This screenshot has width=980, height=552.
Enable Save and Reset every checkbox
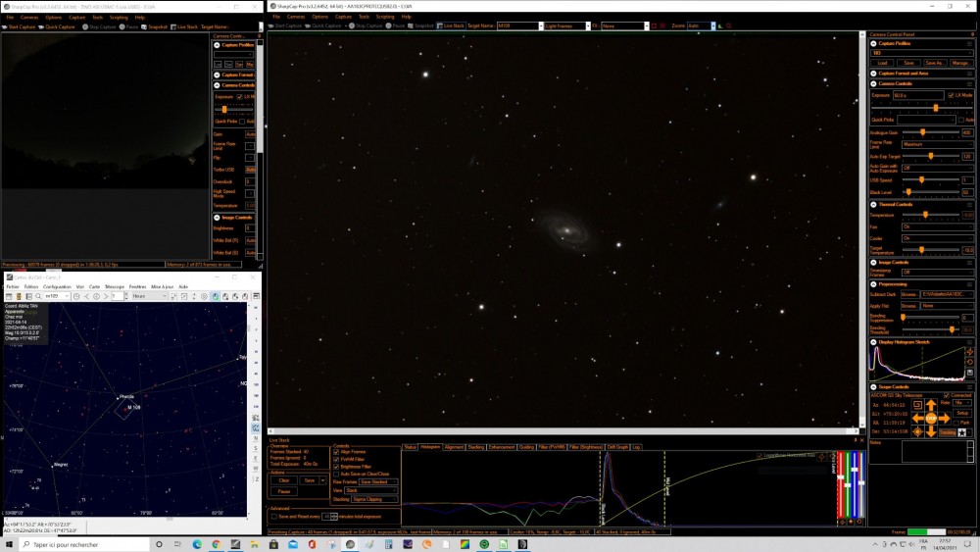pyautogui.click(x=273, y=517)
